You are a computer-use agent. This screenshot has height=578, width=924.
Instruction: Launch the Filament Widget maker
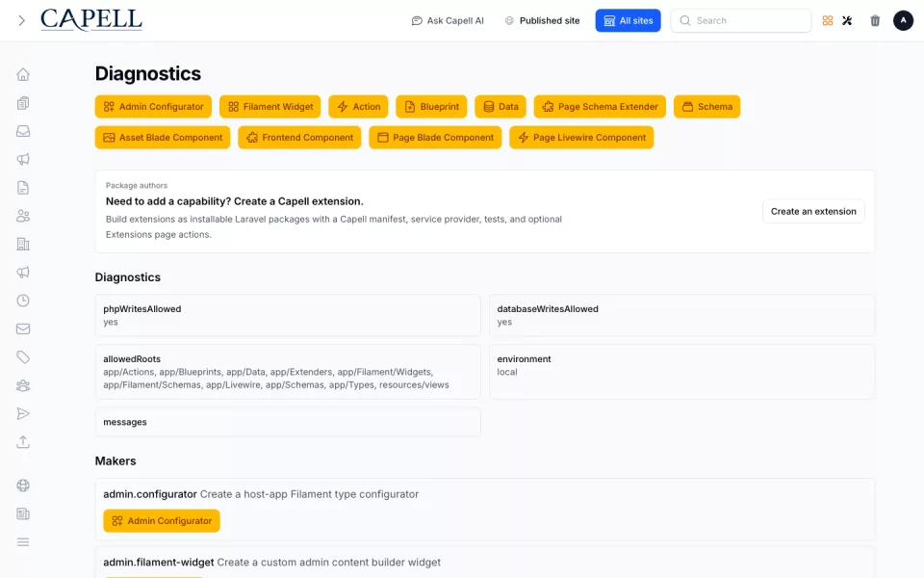point(269,107)
